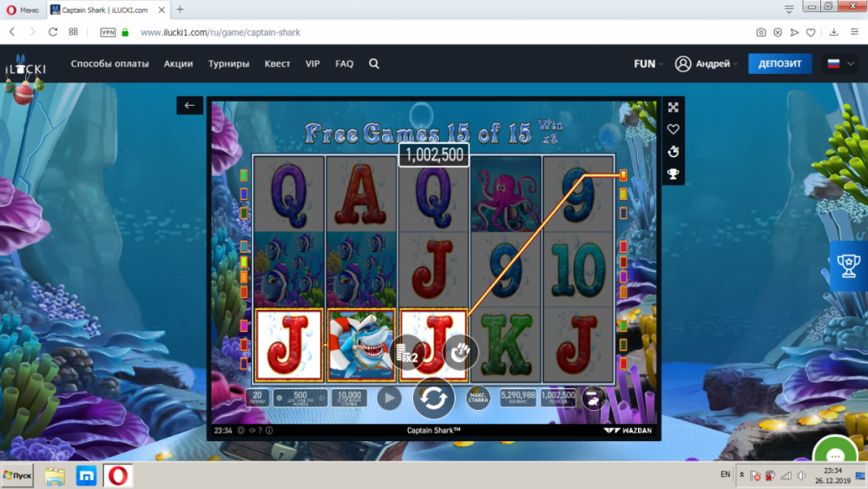Mute game sound speaker icon

[252, 430]
